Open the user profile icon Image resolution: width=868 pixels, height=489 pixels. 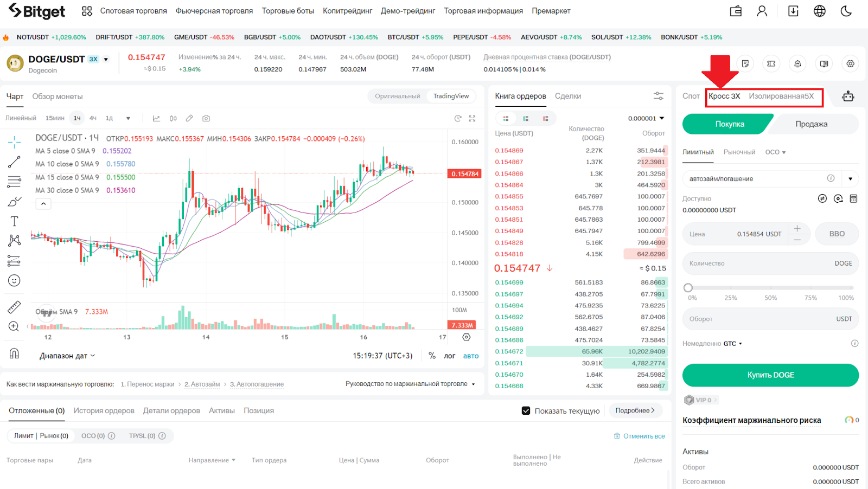click(762, 11)
